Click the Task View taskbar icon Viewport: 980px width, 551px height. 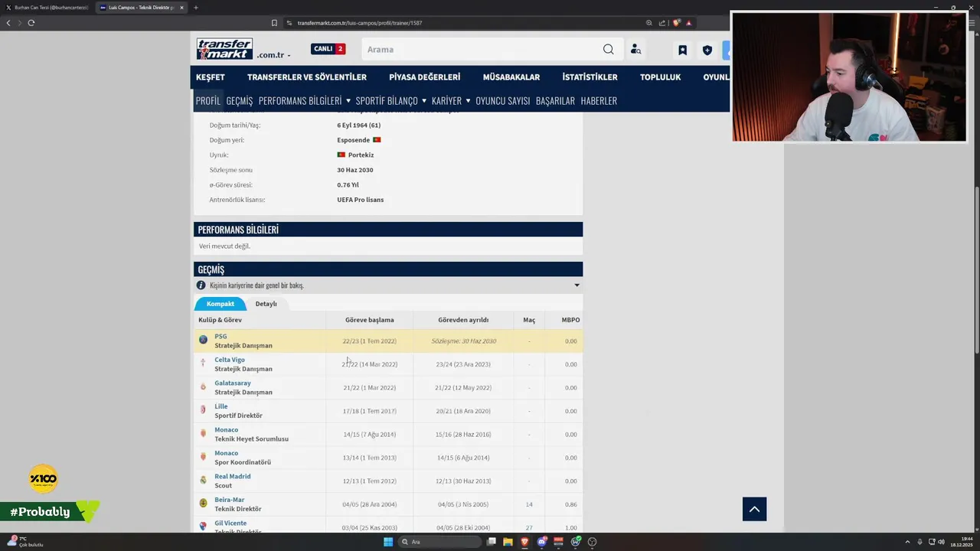[492, 542]
